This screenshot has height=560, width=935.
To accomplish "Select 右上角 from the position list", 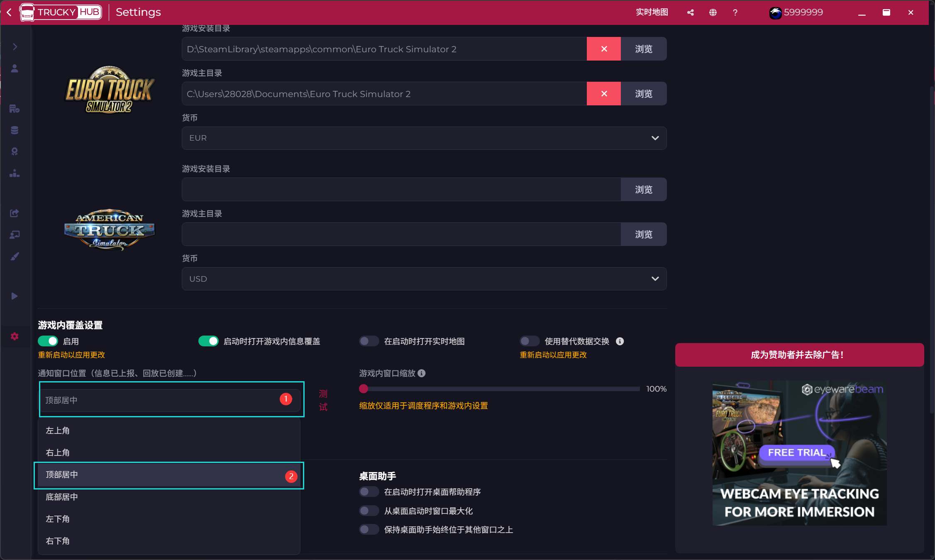I will [x=169, y=453].
